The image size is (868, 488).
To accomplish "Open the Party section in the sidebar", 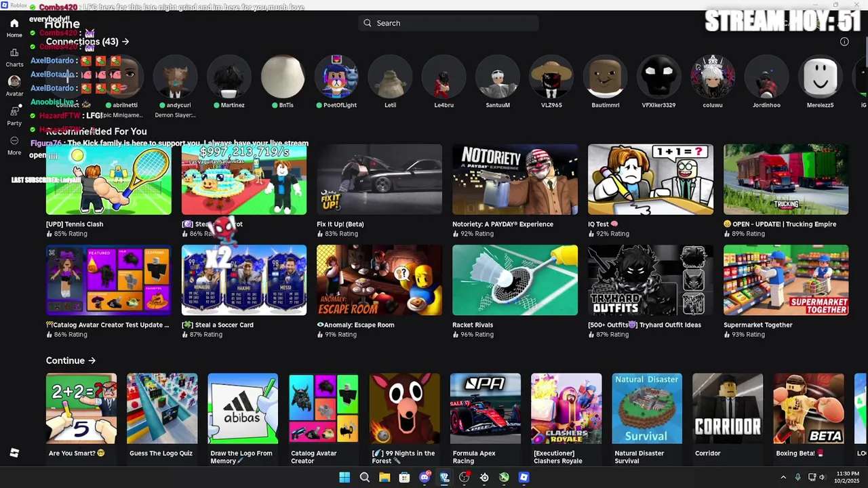I will [14, 116].
